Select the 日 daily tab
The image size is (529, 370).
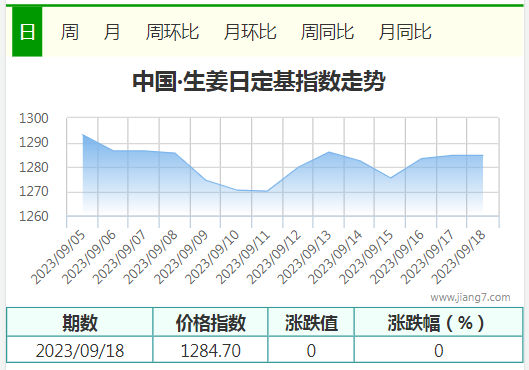click(x=27, y=32)
